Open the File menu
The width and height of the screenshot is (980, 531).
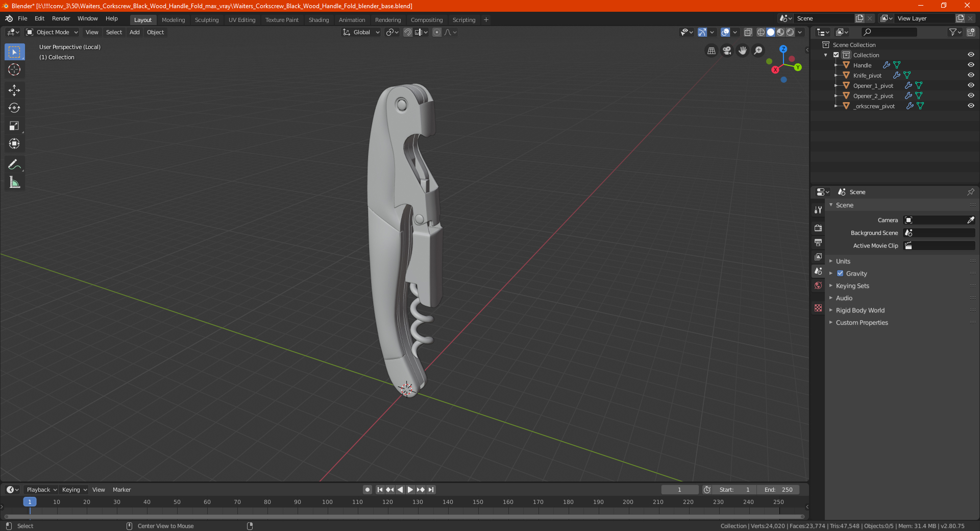click(22, 18)
